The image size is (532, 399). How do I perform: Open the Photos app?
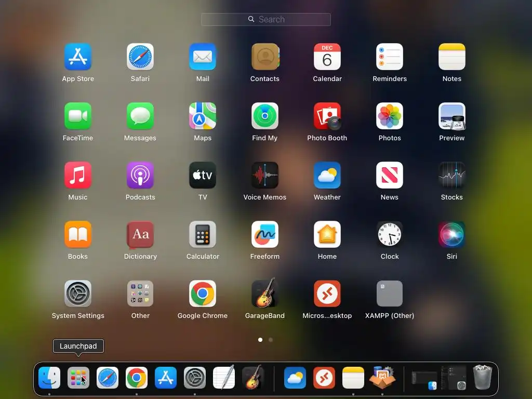point(390,116)
